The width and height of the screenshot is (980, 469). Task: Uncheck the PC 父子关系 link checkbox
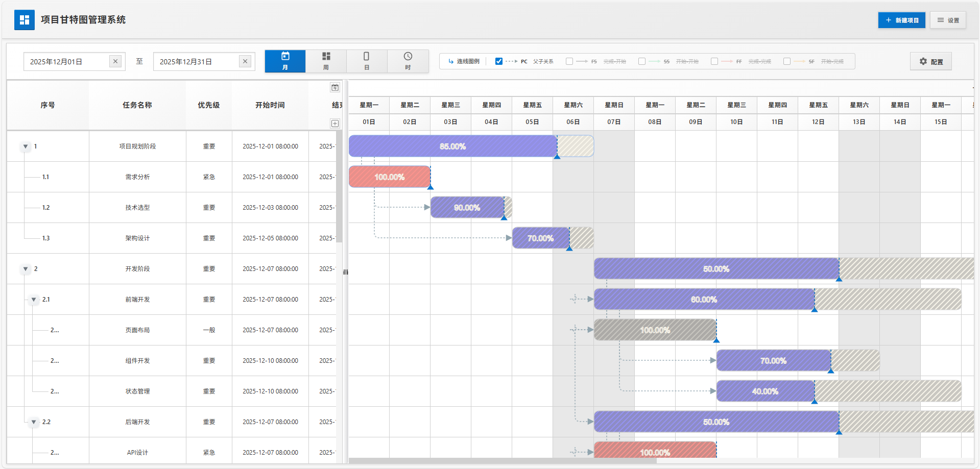[x=499, y=61]
